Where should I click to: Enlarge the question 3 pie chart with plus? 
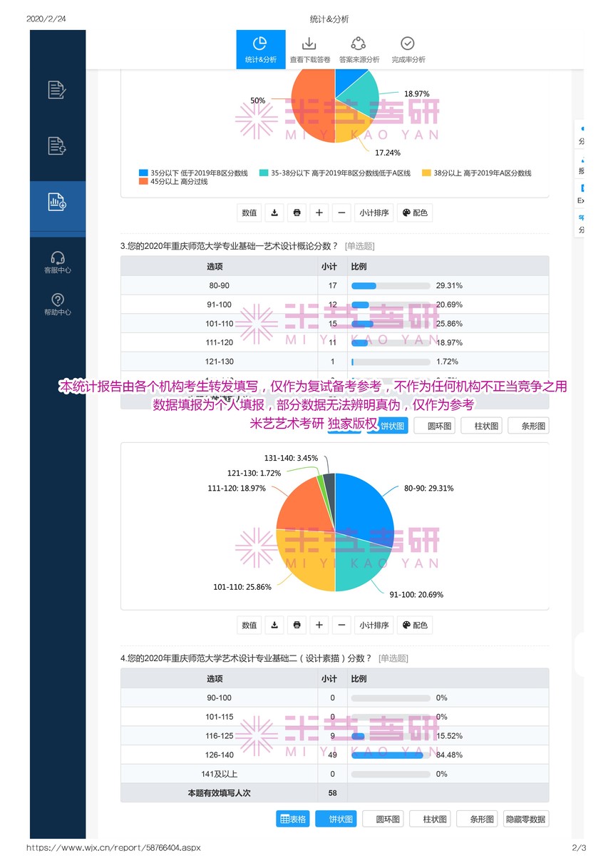coord(319,626)
